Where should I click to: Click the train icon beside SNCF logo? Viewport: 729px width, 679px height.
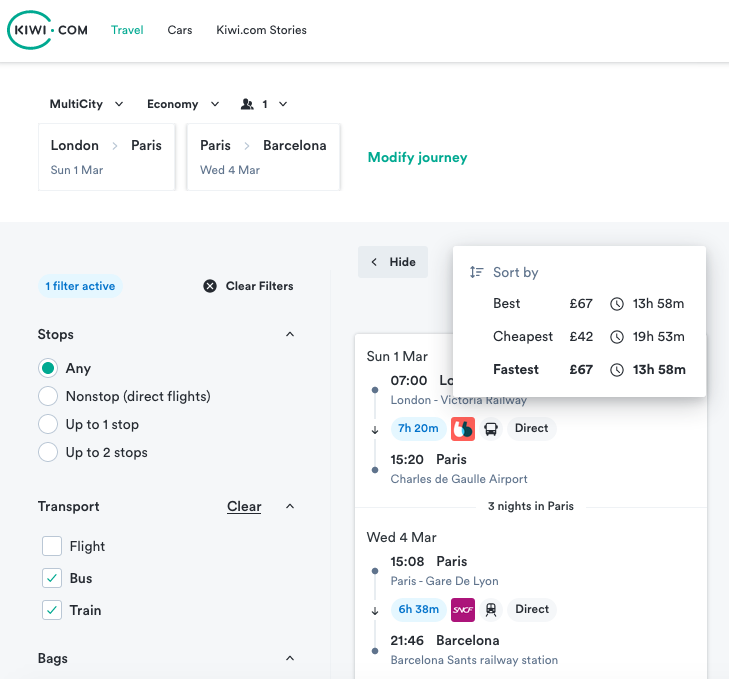pyautogui.click(x=491, y=609)
